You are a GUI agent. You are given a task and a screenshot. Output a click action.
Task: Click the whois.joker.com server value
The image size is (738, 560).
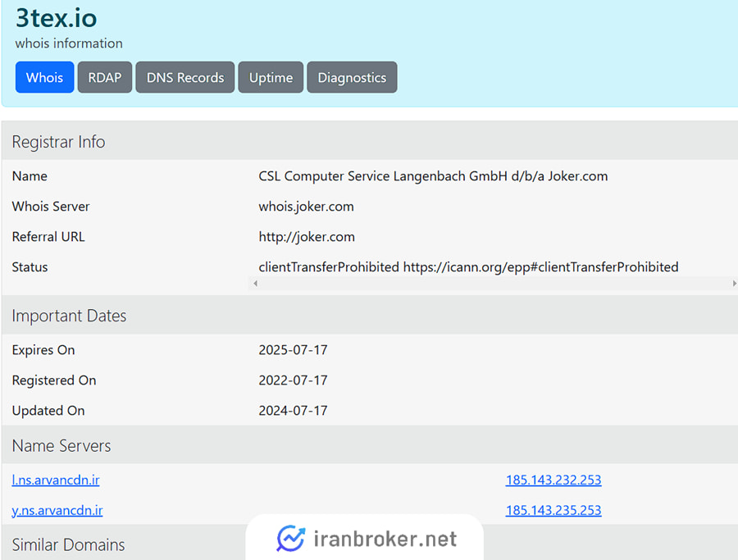[x=306, y=207]
